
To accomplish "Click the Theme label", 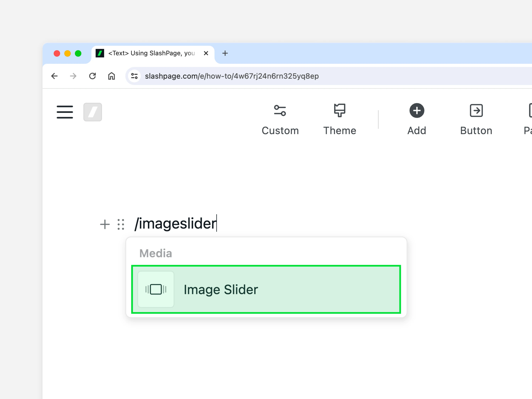I will click(x=340, y=131).
